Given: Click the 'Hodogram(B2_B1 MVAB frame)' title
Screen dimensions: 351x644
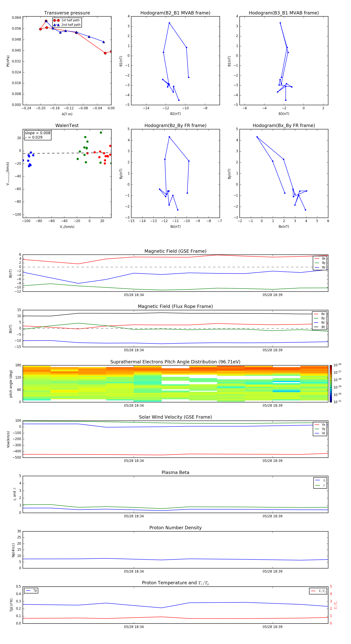Looking at the screenshot, I should pos(175,13).
